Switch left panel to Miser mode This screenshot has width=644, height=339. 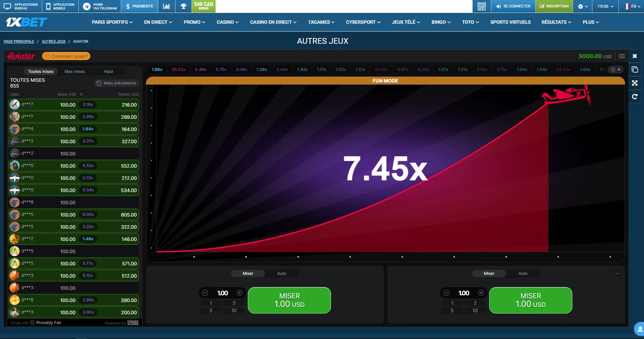[x=248, y=274]
